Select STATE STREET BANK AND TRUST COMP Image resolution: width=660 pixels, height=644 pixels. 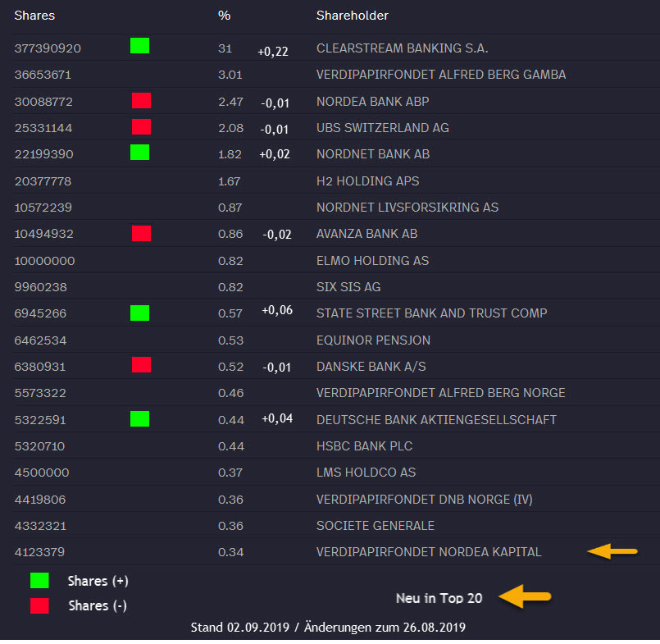click(x=432, y=313)
